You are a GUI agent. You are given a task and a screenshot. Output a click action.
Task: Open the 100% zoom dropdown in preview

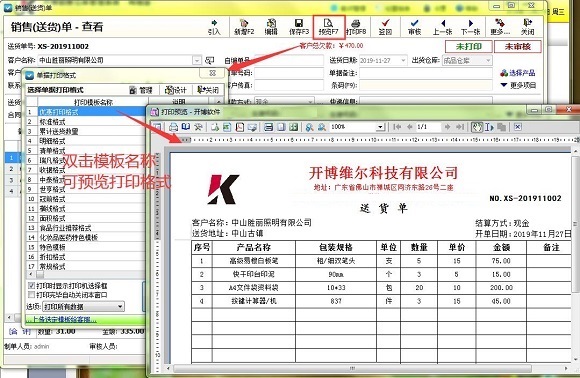(x=380, y=127)
